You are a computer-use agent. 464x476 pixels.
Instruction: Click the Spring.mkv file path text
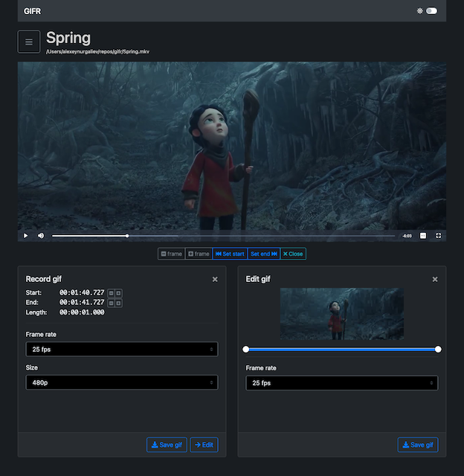pos(97,51)
